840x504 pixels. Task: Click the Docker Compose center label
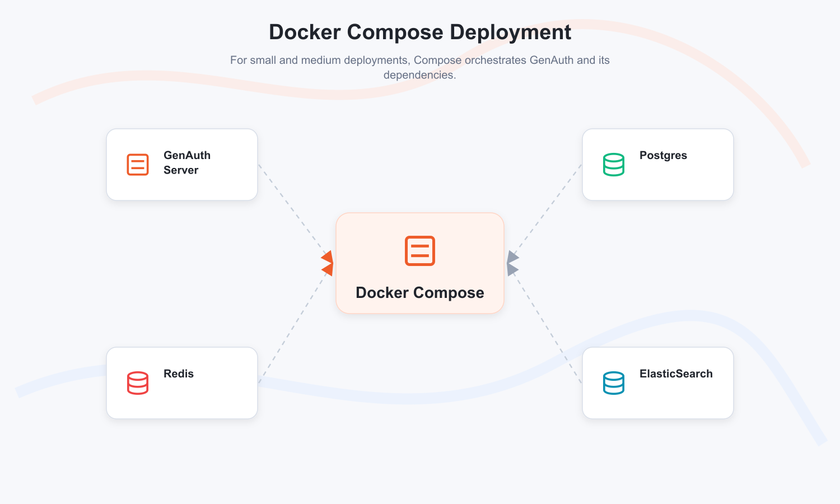tap(420, 292)
